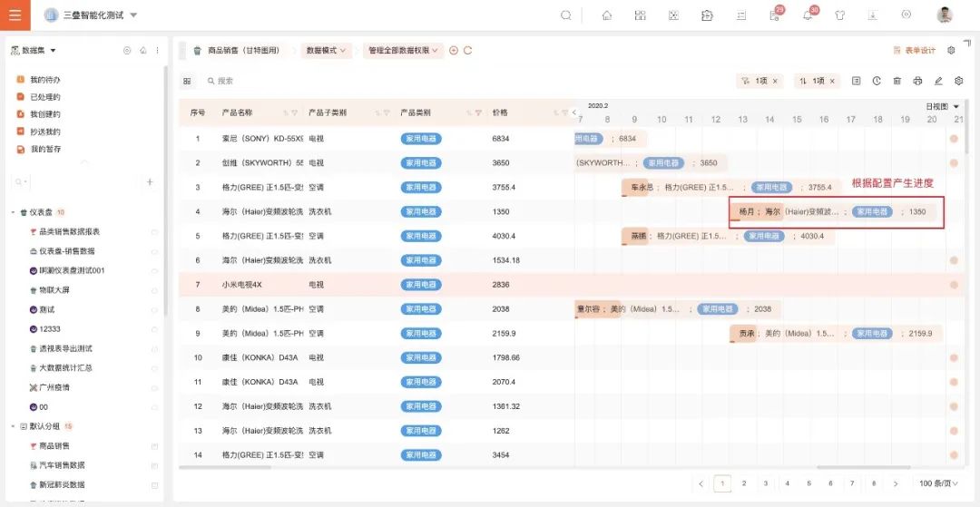Click the clock history icon in toolbar
Viewport: 980px width, 507px height.
877,81
